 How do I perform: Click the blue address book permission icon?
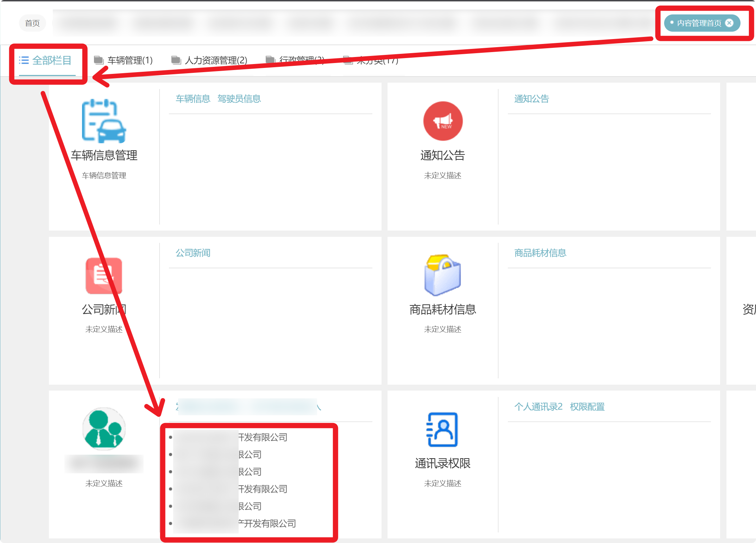tap(442, 429)
